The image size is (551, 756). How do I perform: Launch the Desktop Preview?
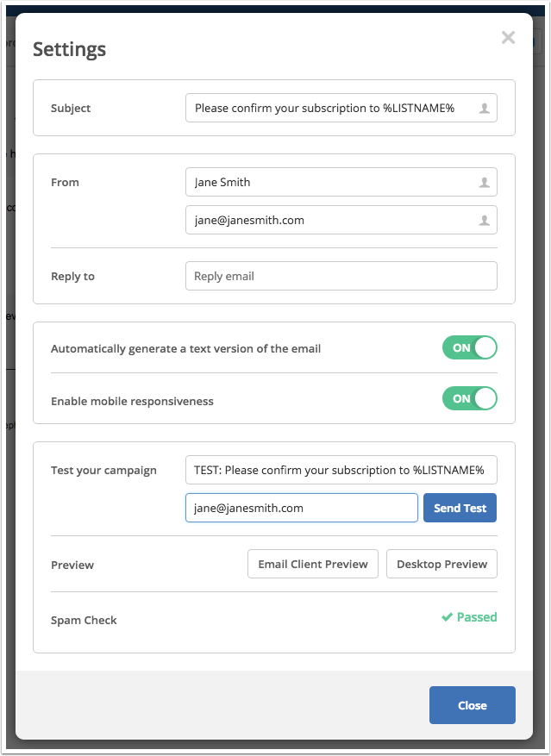pyautogui.click(x=441, y=564)
